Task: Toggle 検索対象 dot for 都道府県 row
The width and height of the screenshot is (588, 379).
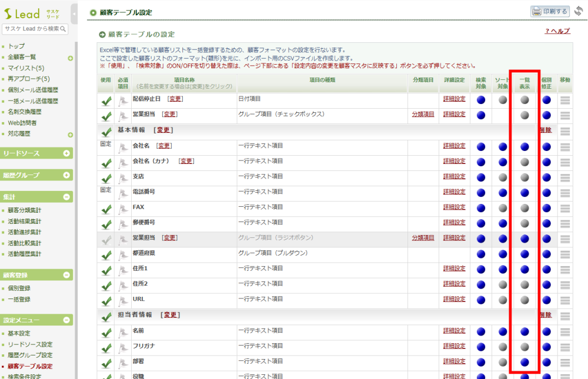Action: [481, 254]
